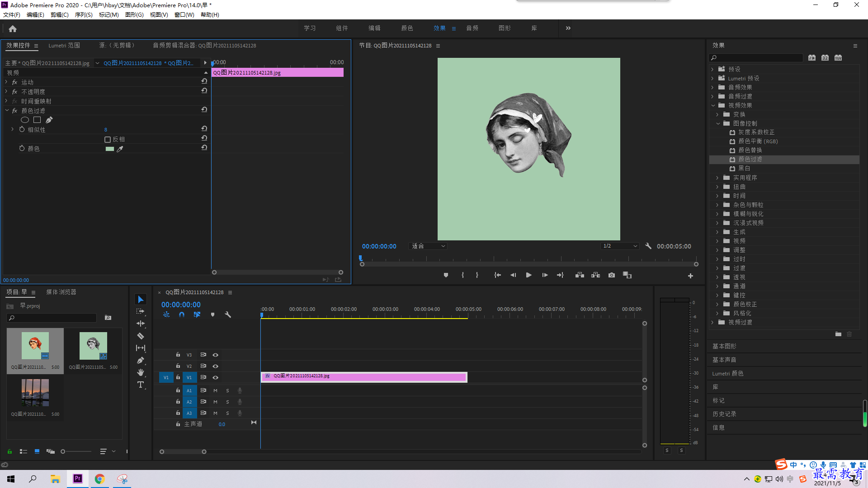Open the button editor plus icon
Image resolution: width=868 pixels, height=488 pixels.
[690, 276]
